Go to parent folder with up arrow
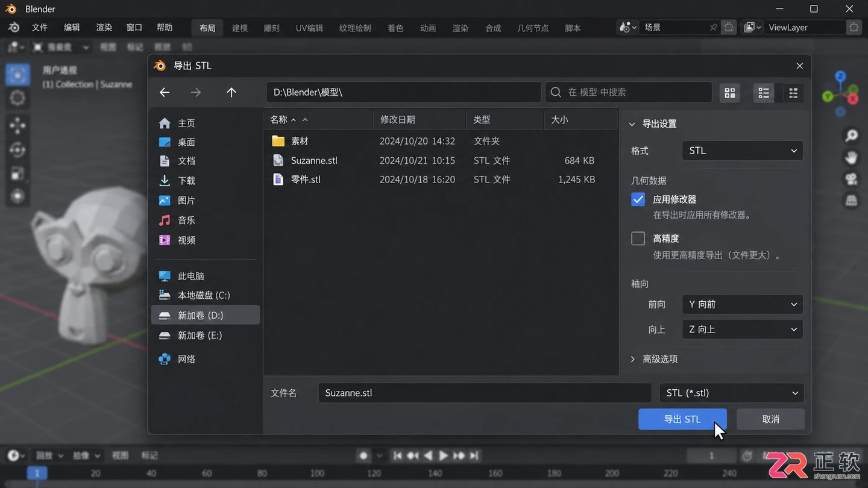Image resolution: width=868 pixels, height=488 pixels. [x=231, y=92]
